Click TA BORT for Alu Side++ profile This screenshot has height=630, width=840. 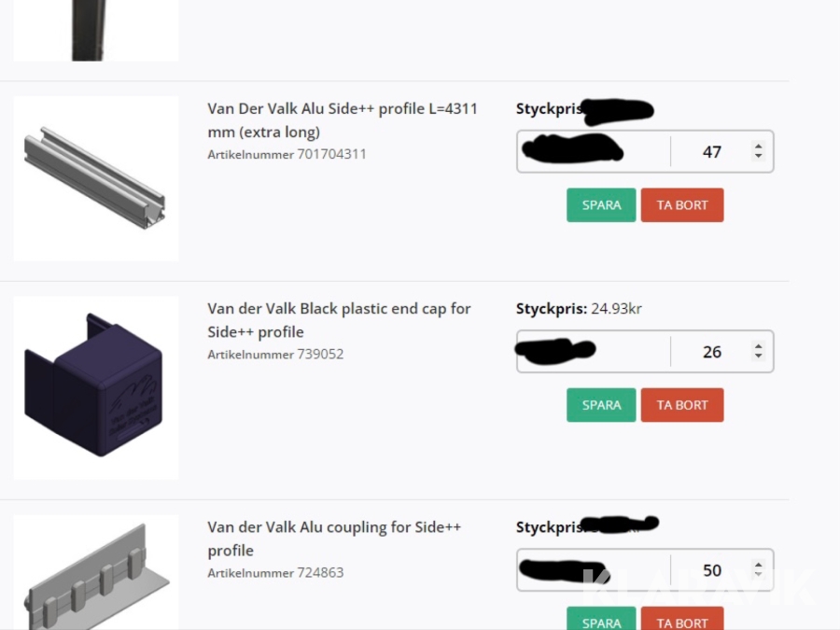pos(682,205)
